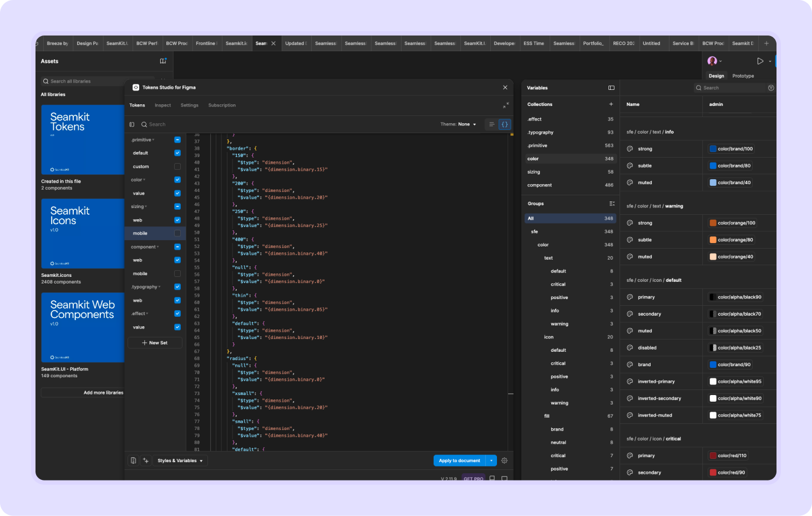Open the Settings tab in Tokens Studio
Viewport: 812px width, 516px height.
pos(190,105)
